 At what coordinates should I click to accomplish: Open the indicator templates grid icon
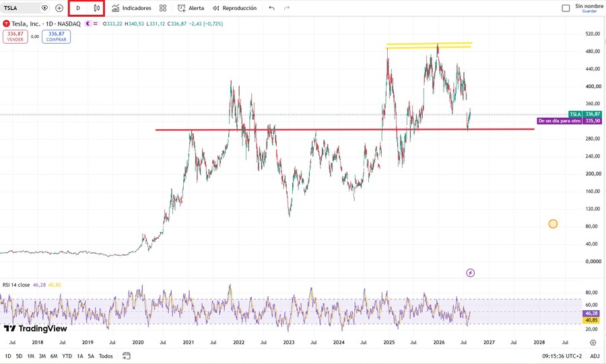tap(163, 8)
